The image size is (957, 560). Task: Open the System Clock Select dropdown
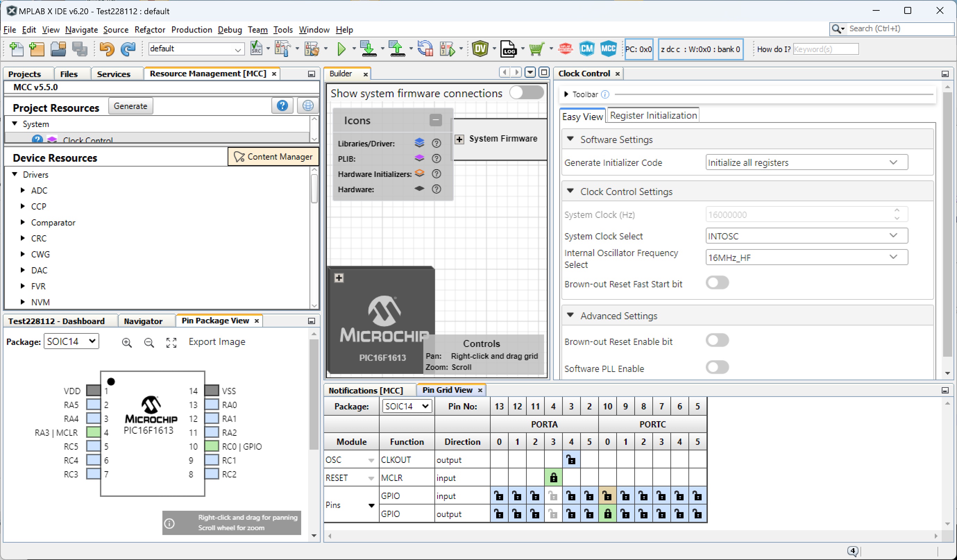(x=806, y=236)
